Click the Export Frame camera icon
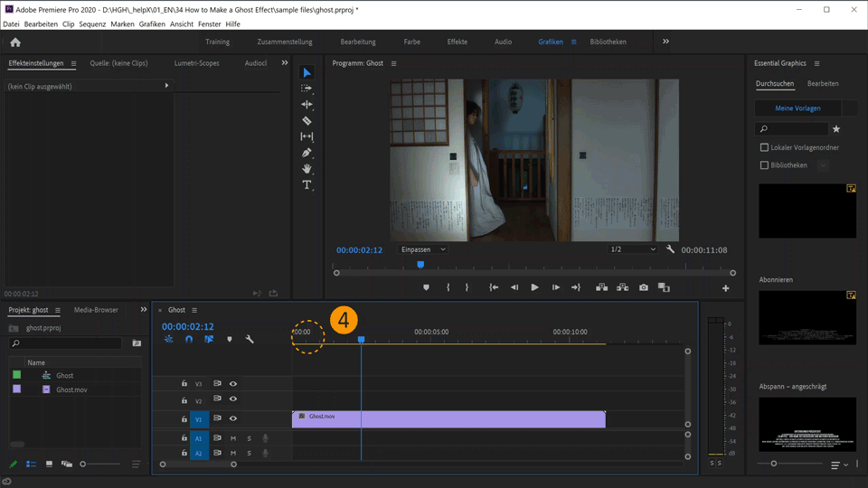 pos(643,287)
